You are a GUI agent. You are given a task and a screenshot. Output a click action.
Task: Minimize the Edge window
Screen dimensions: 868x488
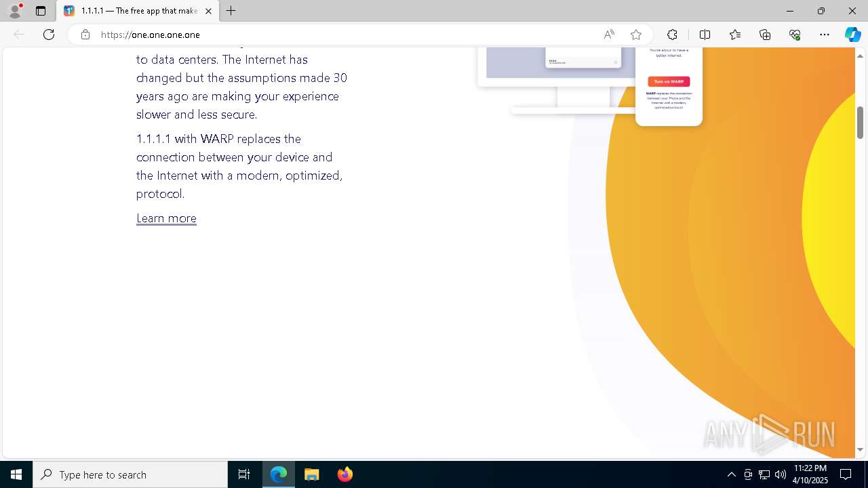pos(790,11)
